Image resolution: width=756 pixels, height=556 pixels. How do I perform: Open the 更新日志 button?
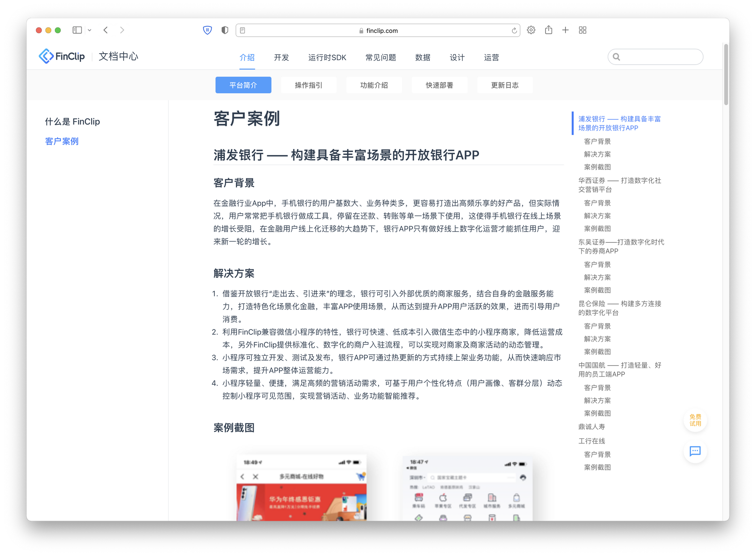505,85
